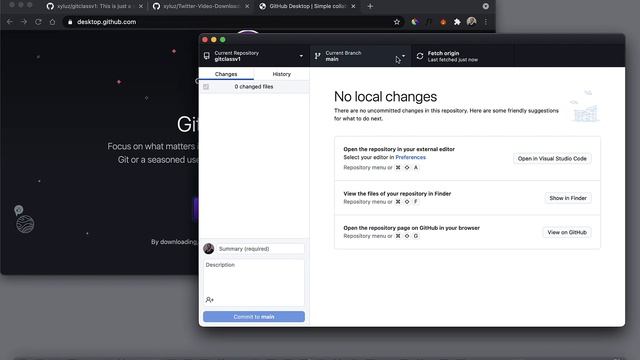Viewport: 640px width, 360px height.
Task: Switch to the Changes tab
Action: click(x=226, y=74)
